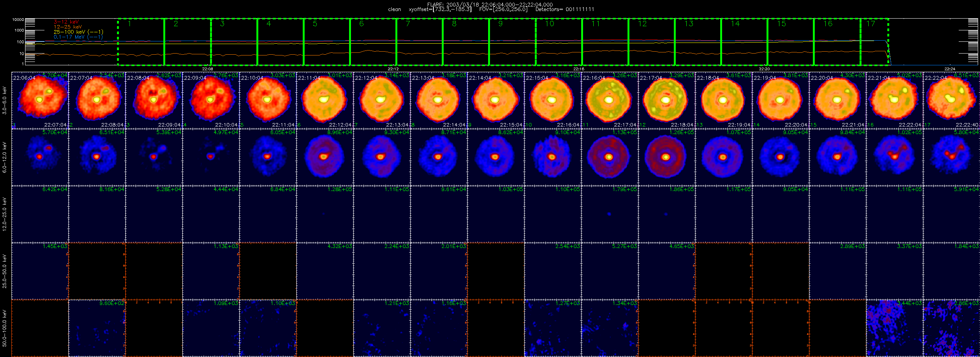Select time interval 5 in the lightcurve
The height and width of the screenshot is (357, 980).
pos(327,42)
